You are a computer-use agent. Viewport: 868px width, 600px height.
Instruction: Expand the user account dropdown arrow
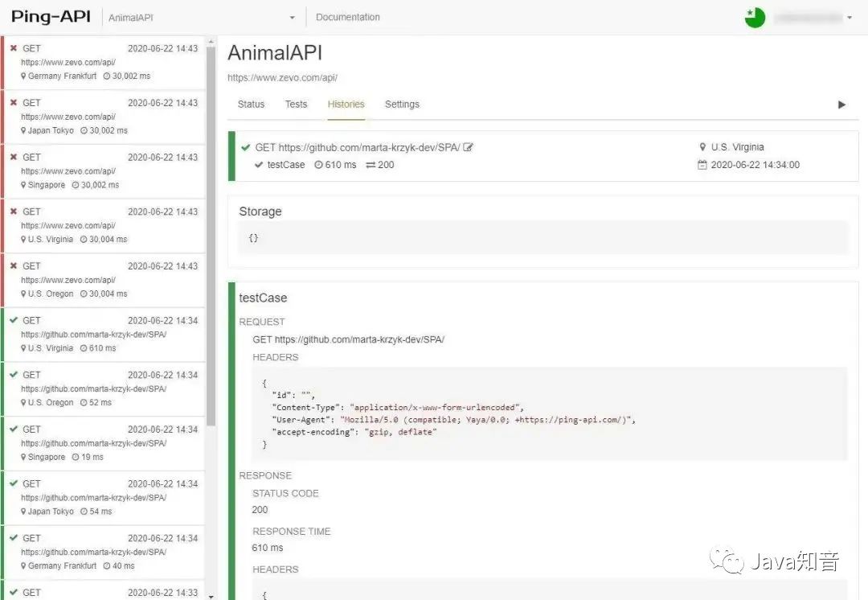pos(850,18)
